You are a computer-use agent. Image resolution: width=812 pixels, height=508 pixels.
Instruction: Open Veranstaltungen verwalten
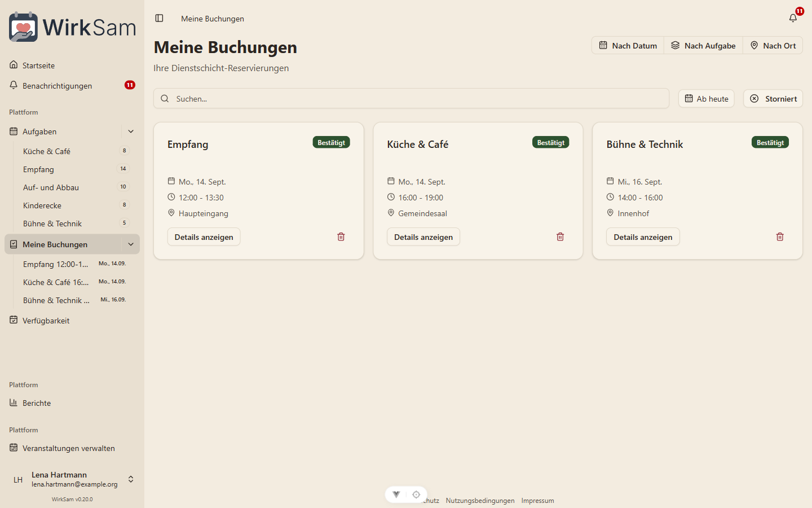tap(72, 448)
